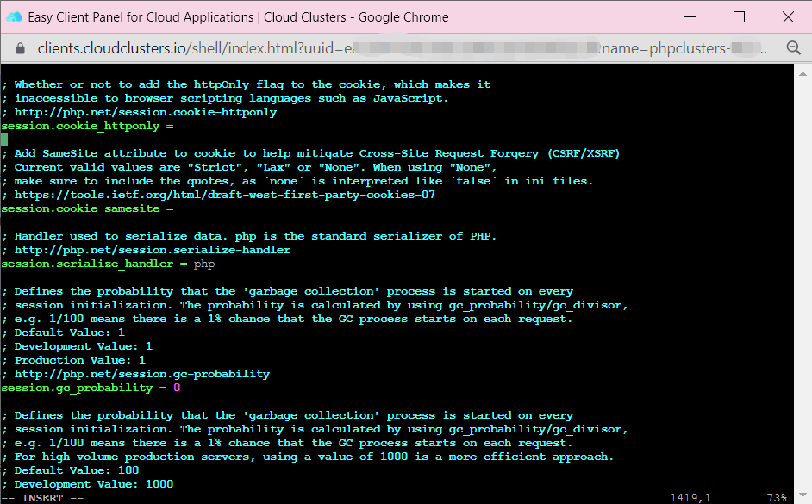The height and width of the screenshot is (504, 812).
Task: Close the Cloud Clusters shell window
Action: pyautogui.click(x=788, y=16)
